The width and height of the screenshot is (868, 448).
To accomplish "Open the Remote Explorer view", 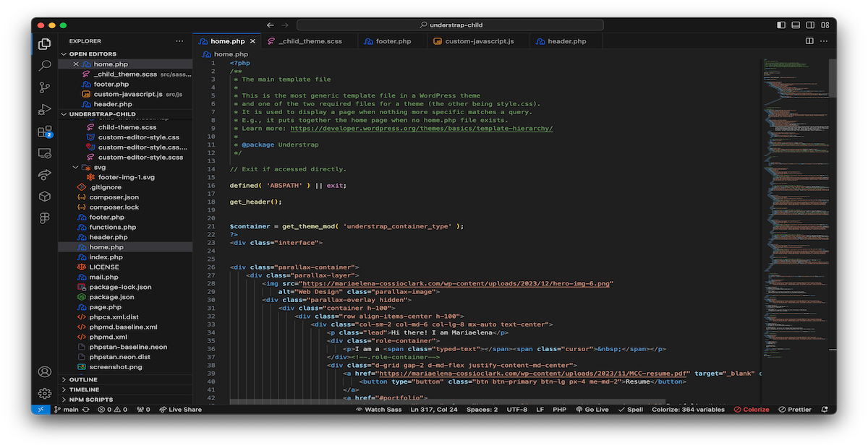I will click(45, 153).
